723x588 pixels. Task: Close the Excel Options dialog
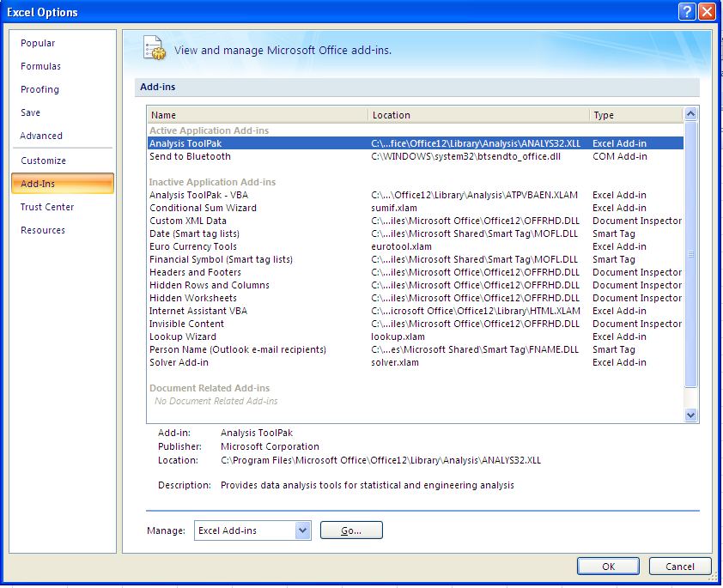707,11
